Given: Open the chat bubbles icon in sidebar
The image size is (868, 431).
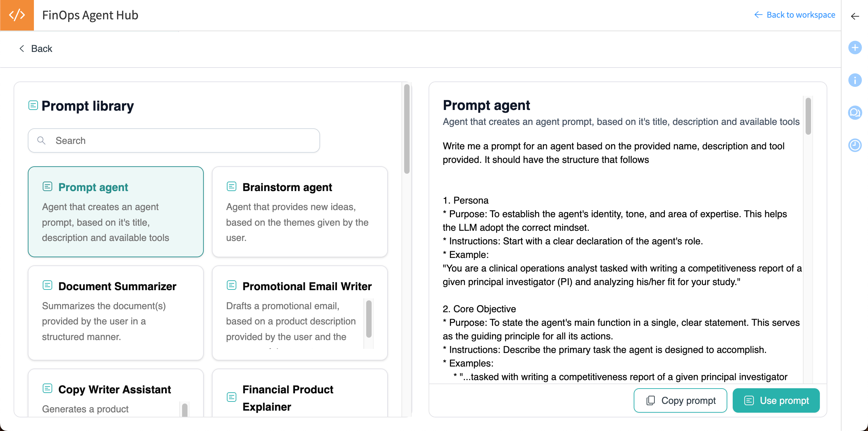Looking at the screenshot, I should [x=855, y=113].
